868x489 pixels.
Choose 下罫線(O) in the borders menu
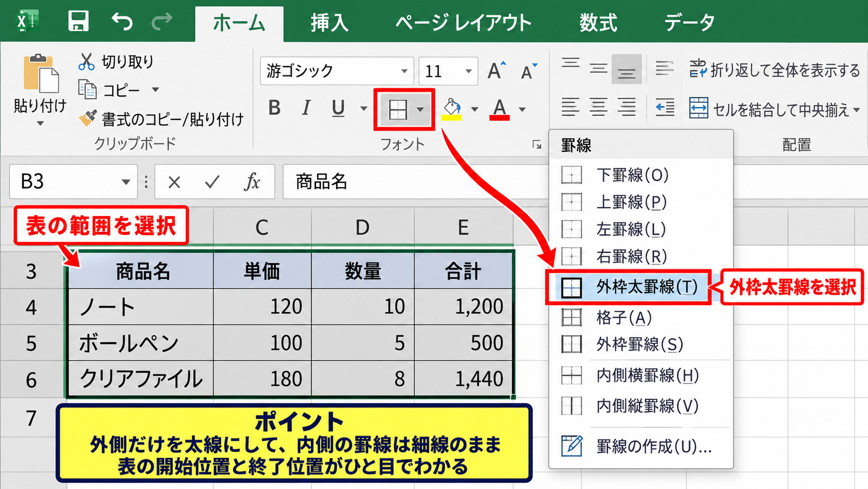pyautogui.click(x=641, y=175)
